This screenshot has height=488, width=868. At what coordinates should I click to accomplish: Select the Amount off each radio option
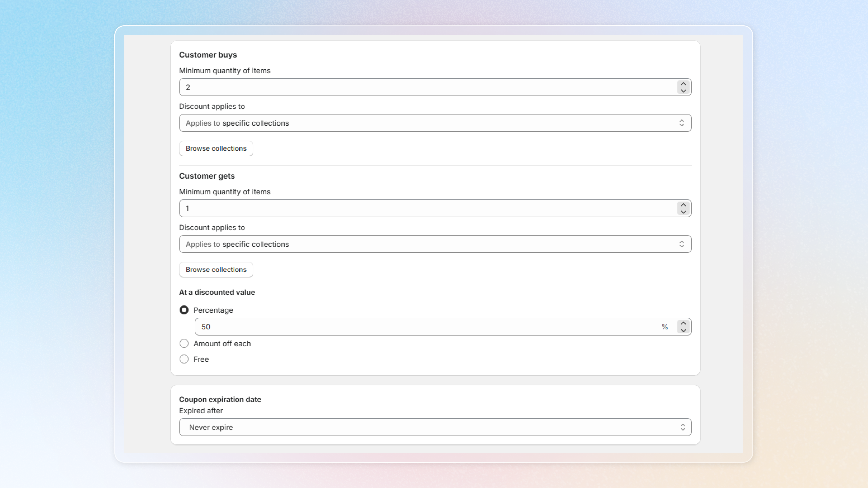184,343
